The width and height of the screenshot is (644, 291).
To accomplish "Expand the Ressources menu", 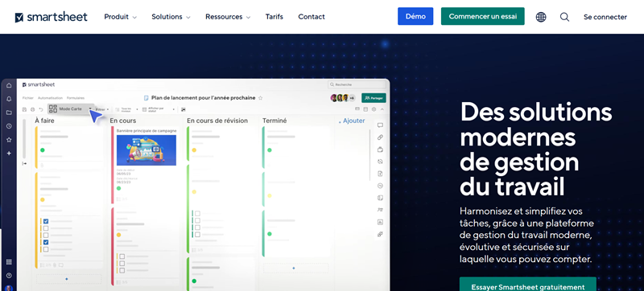I will coord(228,17).
